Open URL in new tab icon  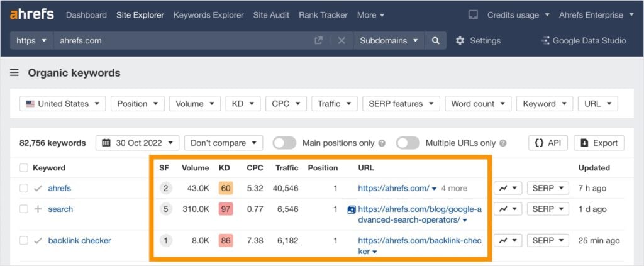318,41
